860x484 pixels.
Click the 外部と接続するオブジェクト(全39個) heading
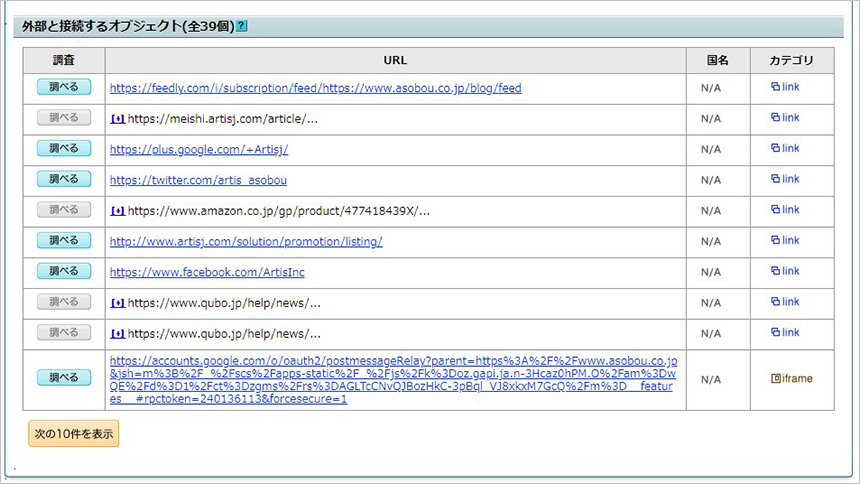tap(128, 26)
